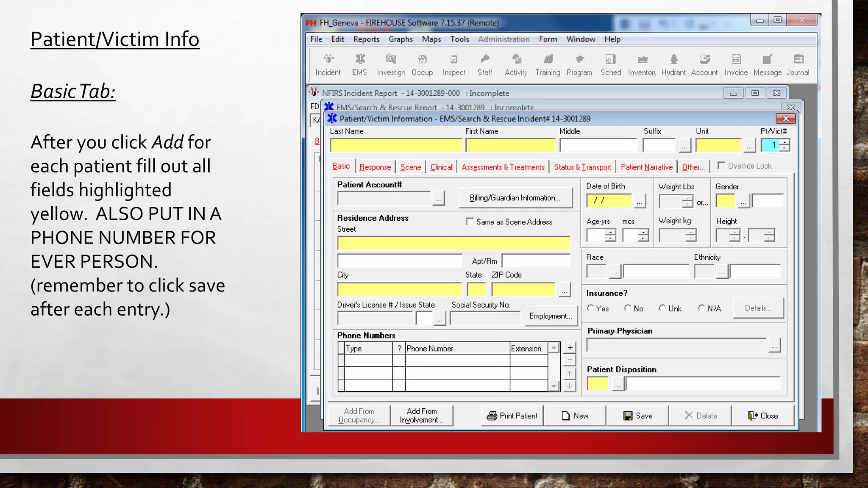Delete the patient record
This screenshot has height=488, width=868.
click(x=700, y=416)
